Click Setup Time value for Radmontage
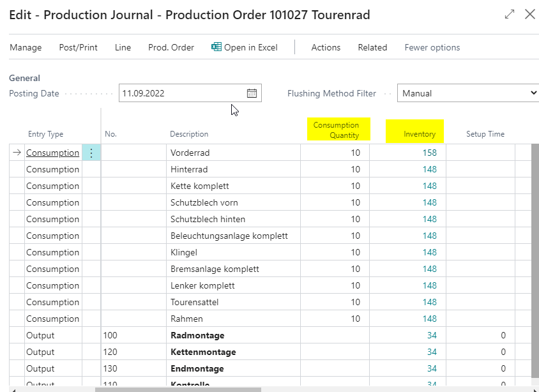This screenshot has width=539, height=392. click(503, 335)
